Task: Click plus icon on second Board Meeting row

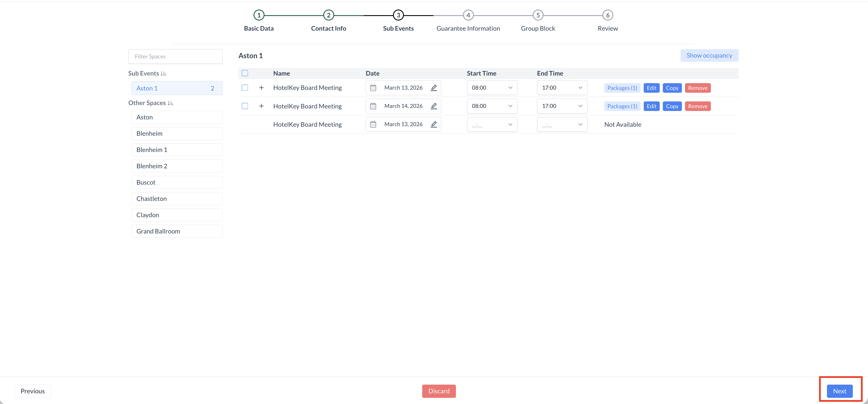Action: click(x=261, y=106)
